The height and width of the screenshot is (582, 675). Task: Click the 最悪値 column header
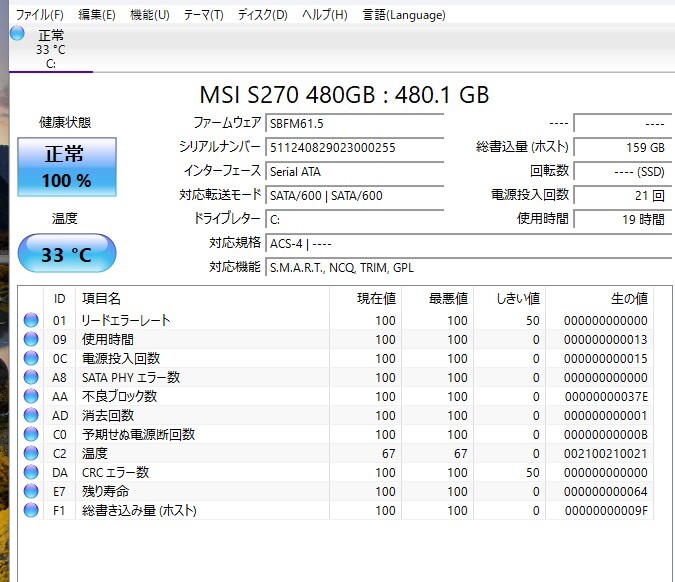[x=437, y=298]
